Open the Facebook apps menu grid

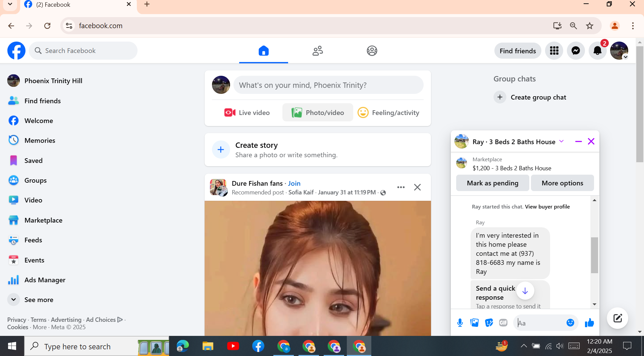pyautogui.click(x=554, y=51)
